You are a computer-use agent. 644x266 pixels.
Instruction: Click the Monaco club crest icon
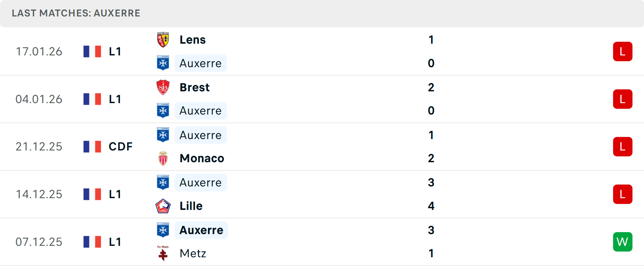[x=163, y=158]
